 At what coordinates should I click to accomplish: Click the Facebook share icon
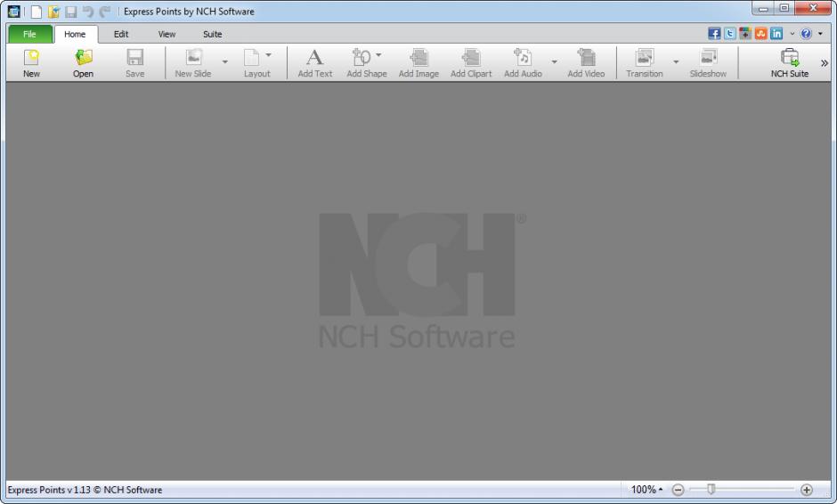point(714,34)
